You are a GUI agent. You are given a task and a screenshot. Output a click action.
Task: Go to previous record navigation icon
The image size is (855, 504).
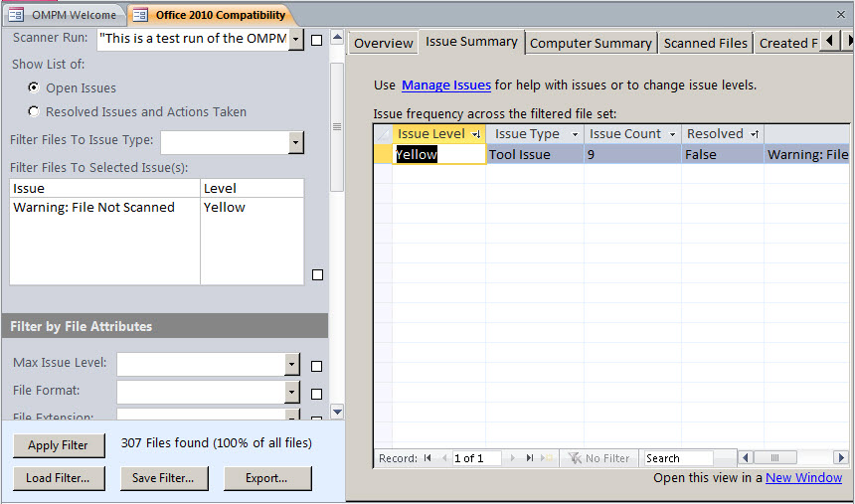(443, 458)
